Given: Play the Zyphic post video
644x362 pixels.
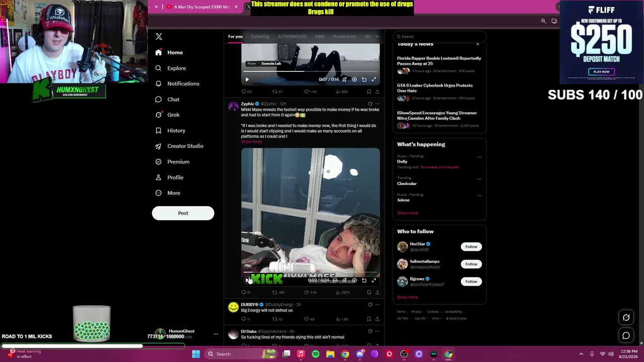Looking at the screenshot, I should [x=247, y=280].
